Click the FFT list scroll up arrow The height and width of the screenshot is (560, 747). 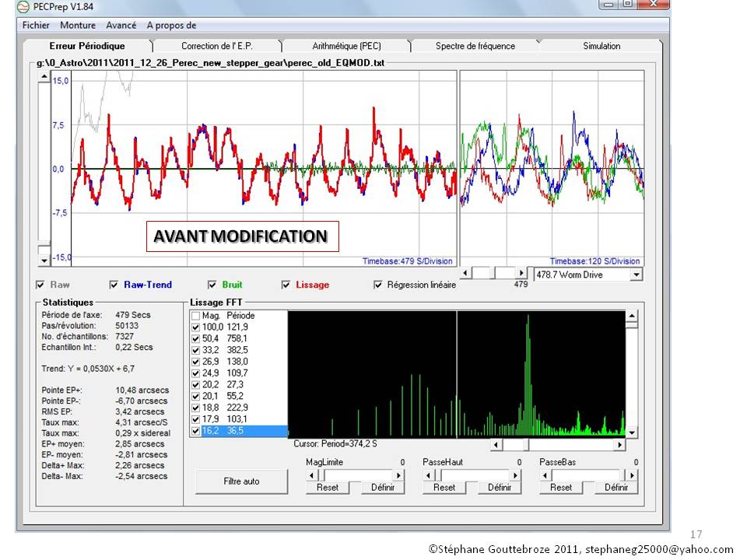(x=632, y=317)
